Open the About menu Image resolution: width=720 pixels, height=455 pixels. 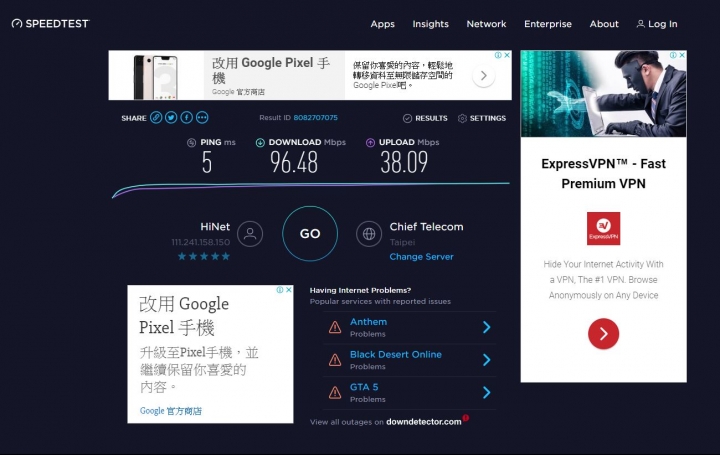click(604, 24)
